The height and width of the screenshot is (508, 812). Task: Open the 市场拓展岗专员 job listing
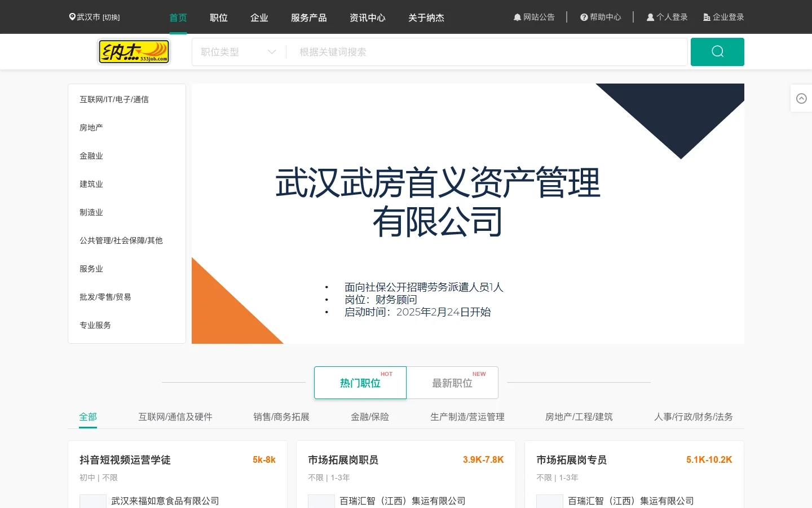pyautogui.click(x=571, y=460)
